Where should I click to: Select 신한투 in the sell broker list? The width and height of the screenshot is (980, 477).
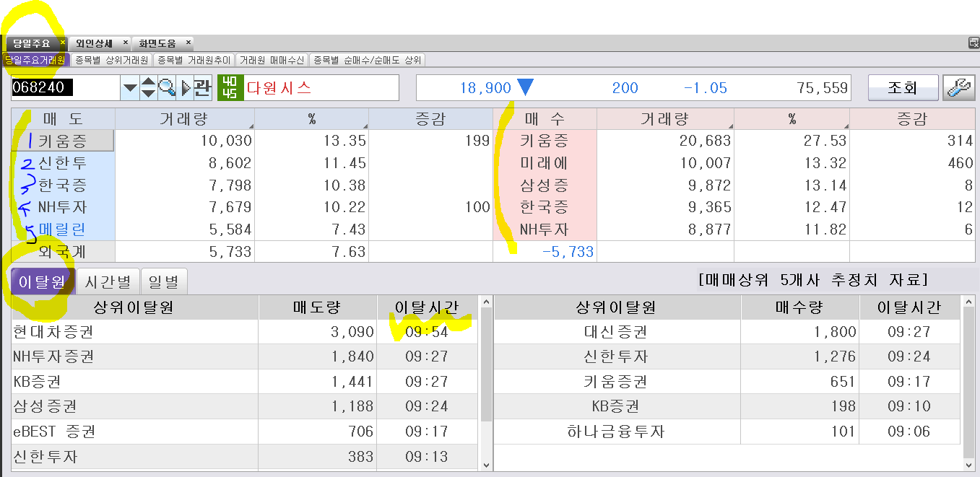pos(64,163)
